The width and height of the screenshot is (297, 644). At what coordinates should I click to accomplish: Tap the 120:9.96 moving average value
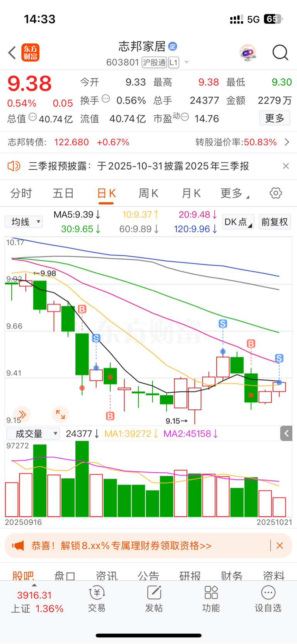(x=196, y=229)
